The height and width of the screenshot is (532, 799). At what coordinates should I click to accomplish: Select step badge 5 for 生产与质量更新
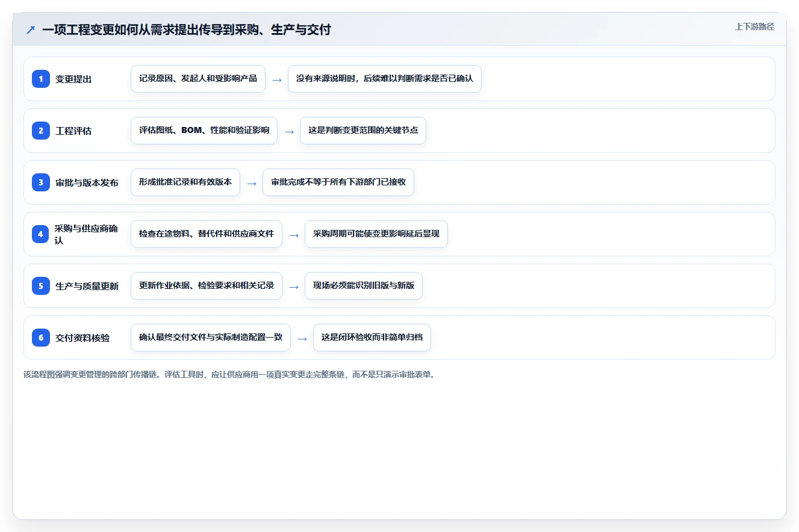(x=41, y=286)
